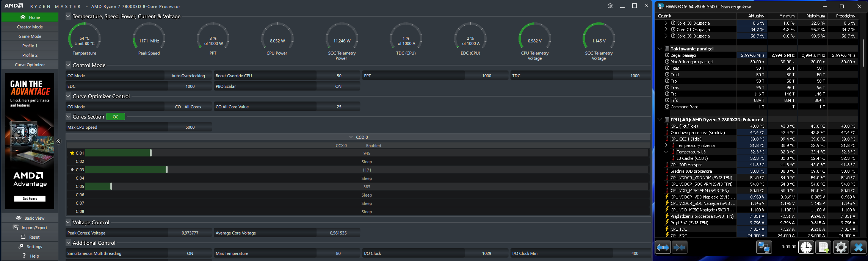The image size is (868, 261).
Task: Open the OC Mode Auto Overclocking dropdown
Action: (188, 76)
